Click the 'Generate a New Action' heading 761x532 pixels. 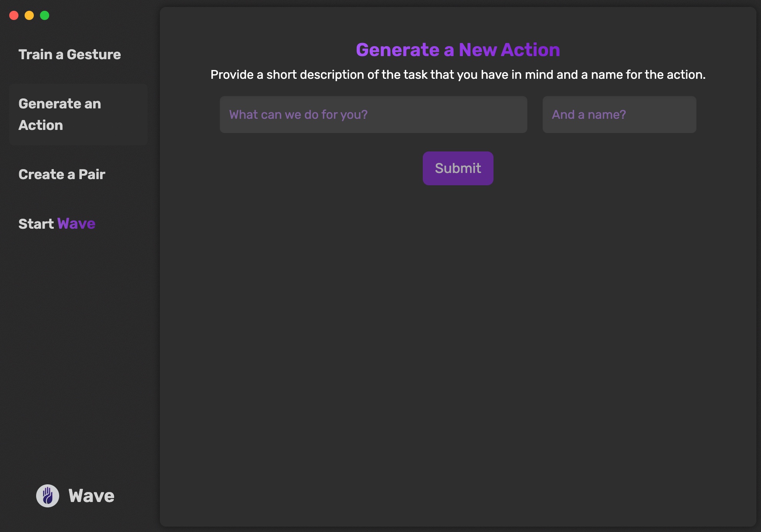tap(458, 50)
